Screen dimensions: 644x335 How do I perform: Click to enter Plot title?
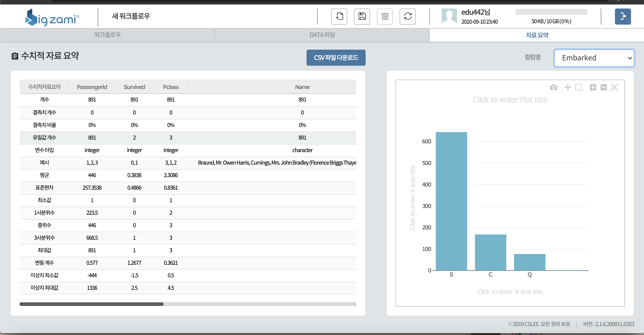pos(510,100)
